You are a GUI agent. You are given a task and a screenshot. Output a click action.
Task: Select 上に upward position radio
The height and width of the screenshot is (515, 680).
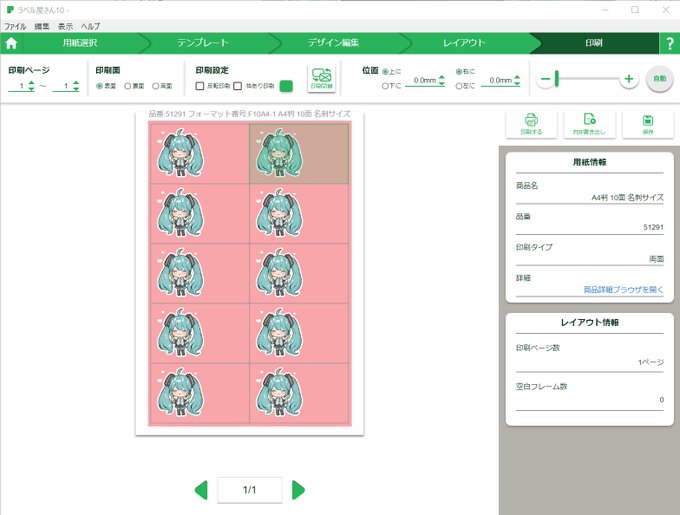click(385, 72)
